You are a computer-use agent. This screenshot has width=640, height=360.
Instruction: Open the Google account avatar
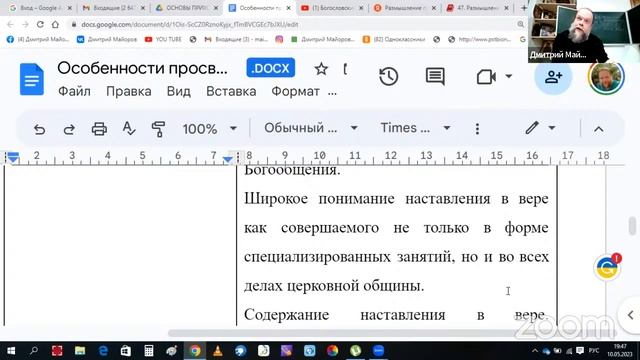[606, 77]
